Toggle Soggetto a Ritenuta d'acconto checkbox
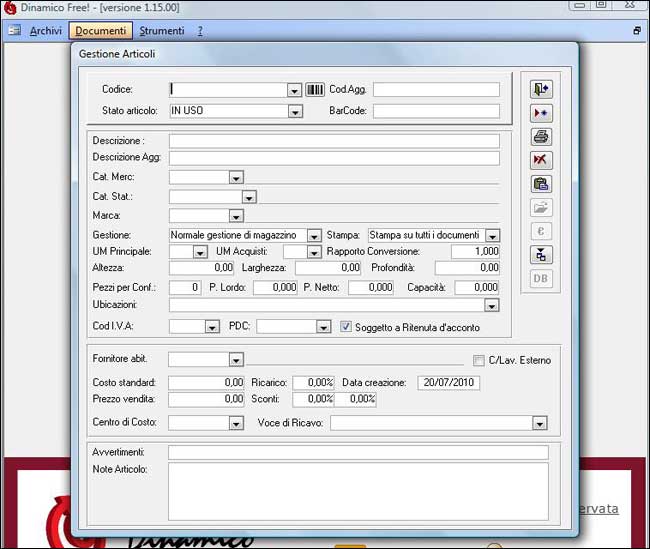This screenshot has width=650, height=549. click(x=347, y=327)
